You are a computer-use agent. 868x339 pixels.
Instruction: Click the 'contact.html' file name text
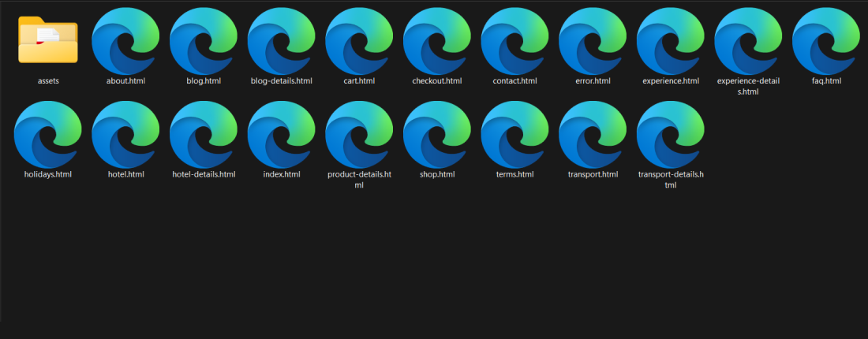tap(514, 81)
